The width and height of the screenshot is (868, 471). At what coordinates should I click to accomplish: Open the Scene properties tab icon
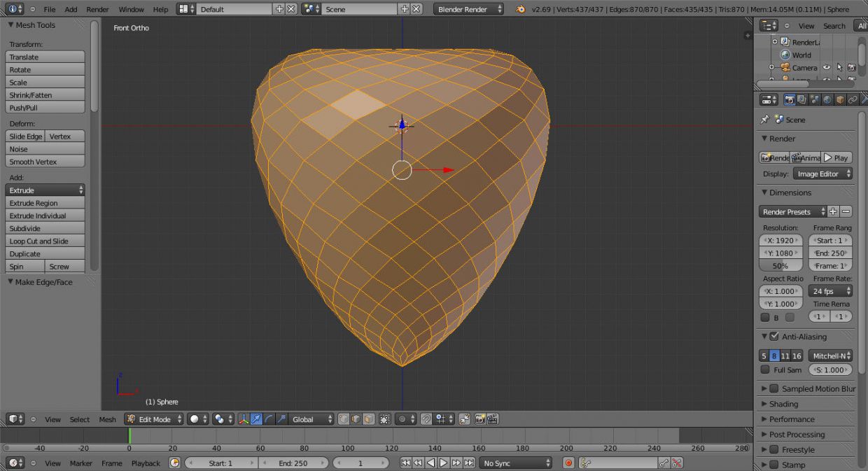tap(815, 100)
